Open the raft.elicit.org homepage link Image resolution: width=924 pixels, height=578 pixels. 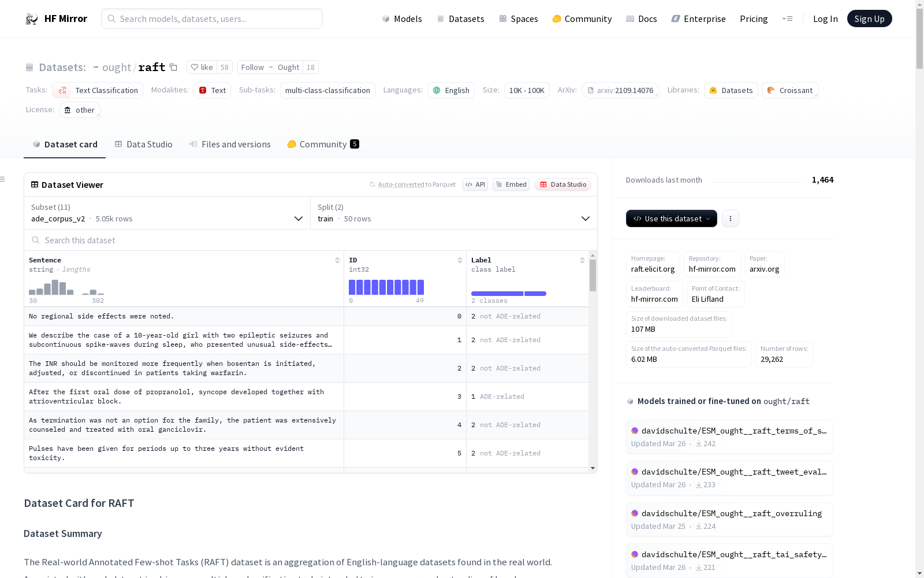653,269
